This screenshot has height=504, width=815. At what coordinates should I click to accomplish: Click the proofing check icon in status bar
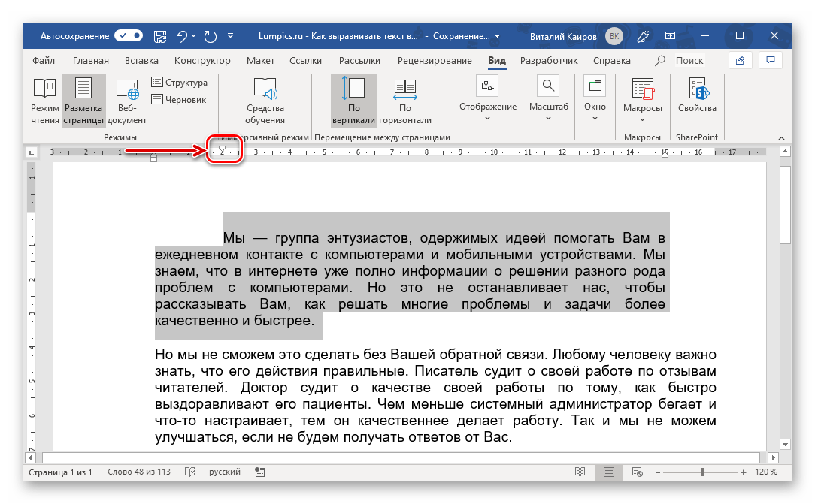coord(190,472)
